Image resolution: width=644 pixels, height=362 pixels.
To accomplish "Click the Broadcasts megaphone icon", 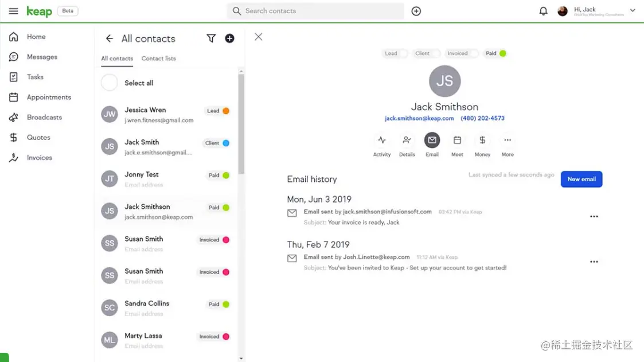I will 14,117.
